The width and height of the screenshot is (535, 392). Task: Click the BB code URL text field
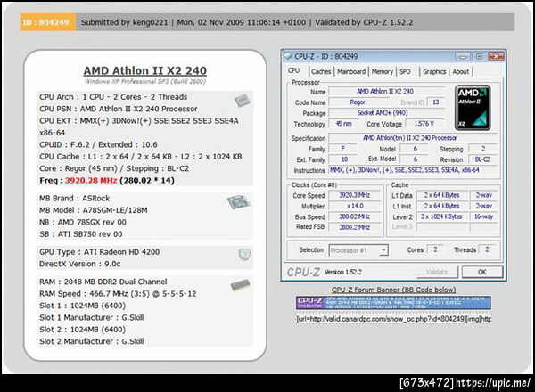393,319
